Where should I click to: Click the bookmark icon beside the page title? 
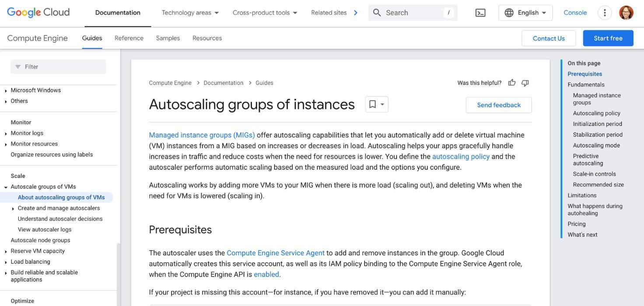coord(372,104)
